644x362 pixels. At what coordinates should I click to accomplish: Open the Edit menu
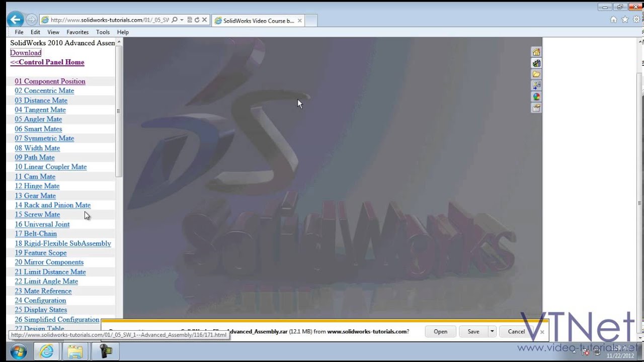tap(35, 32)
